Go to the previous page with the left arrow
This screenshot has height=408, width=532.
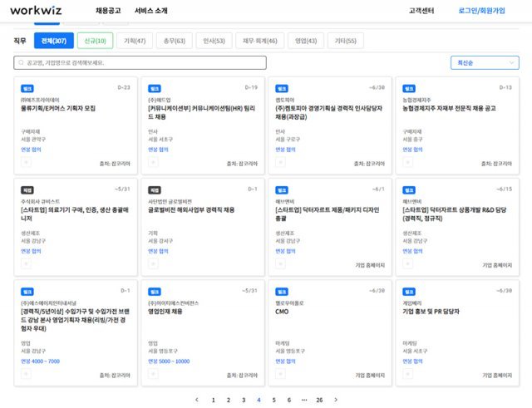[x=197, y=400]
